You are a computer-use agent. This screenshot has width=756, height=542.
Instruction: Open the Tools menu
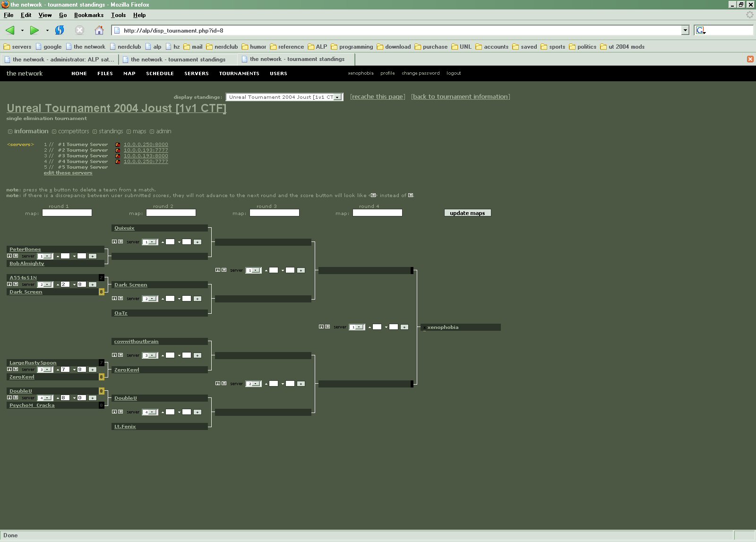pos(118,15)
